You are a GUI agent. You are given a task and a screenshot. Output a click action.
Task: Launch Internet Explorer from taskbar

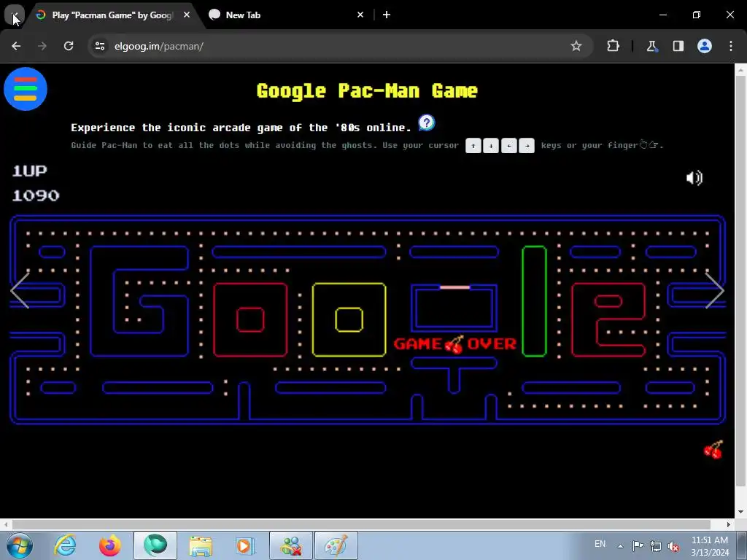tap(65, 545)
